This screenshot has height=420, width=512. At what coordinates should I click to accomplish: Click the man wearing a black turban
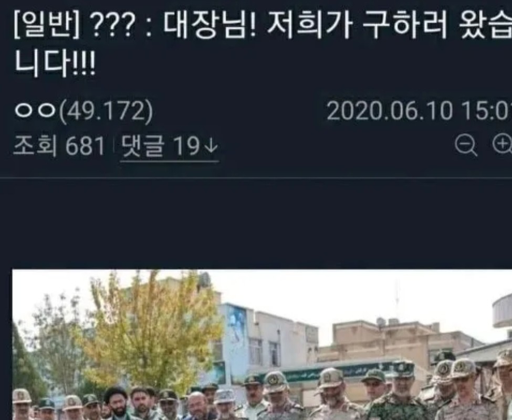coord(116,403)
